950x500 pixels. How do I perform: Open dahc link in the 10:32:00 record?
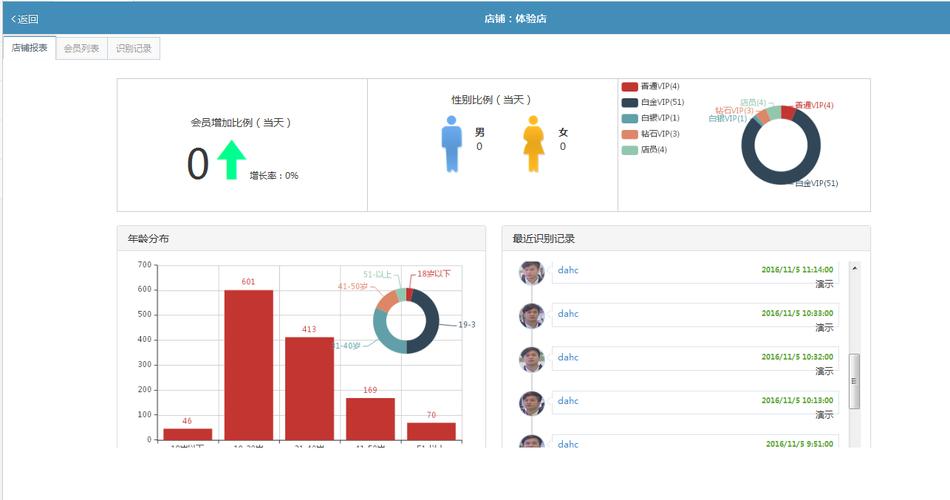pyautogui.click(x=568, y=358)
